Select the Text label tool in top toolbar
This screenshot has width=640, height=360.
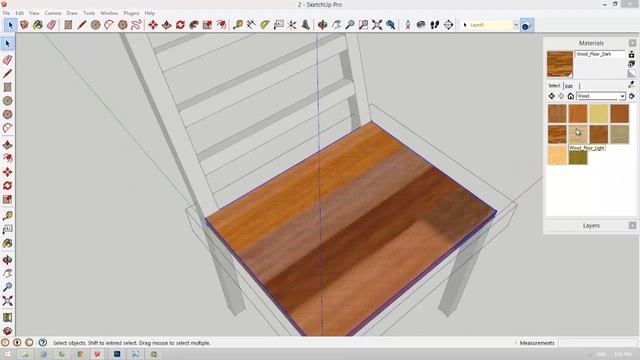[279, 25]
